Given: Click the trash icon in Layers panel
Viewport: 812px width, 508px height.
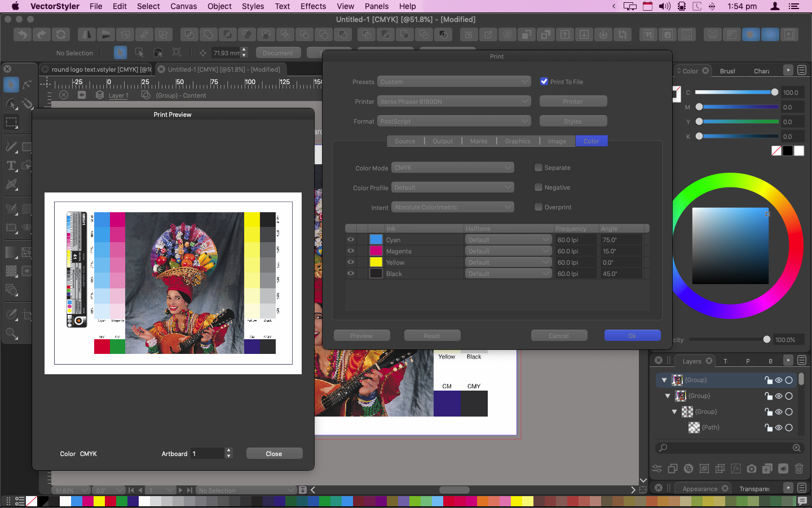Looking at the screenshot, I should click(x=798, y=468).
